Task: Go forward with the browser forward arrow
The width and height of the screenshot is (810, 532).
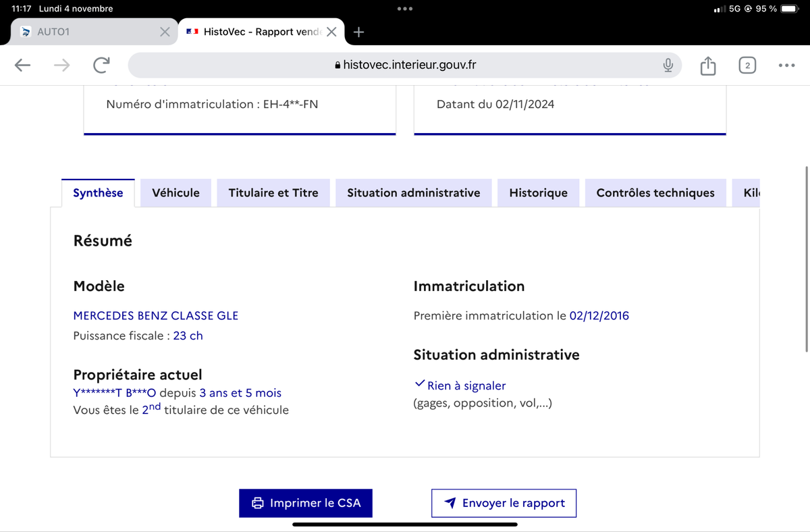Action: (x=61, y=65)
